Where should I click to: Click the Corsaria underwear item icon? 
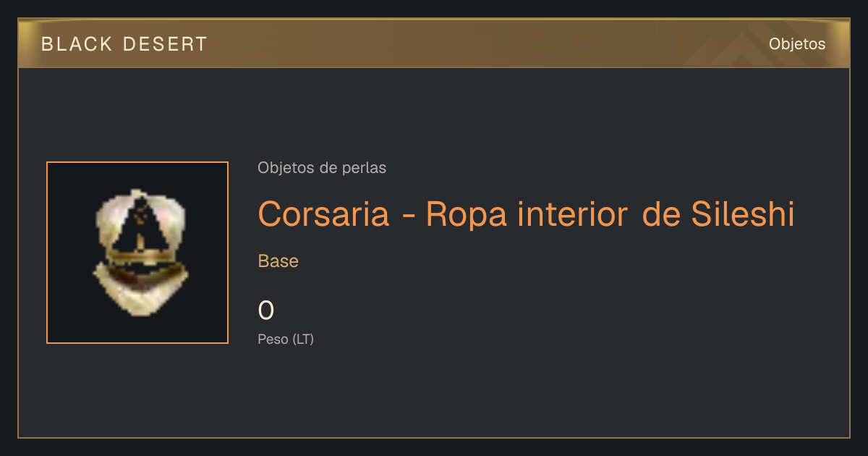(140, 252)
